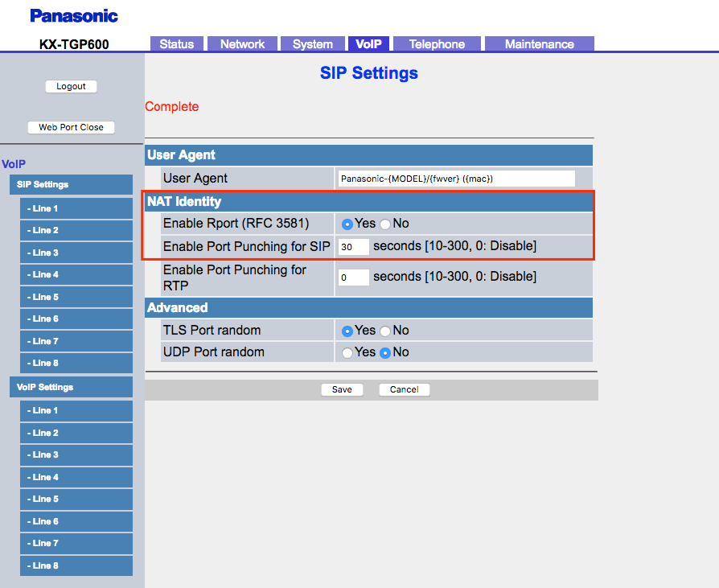Open SIP Settings in the sidebar

coord(71,184)
